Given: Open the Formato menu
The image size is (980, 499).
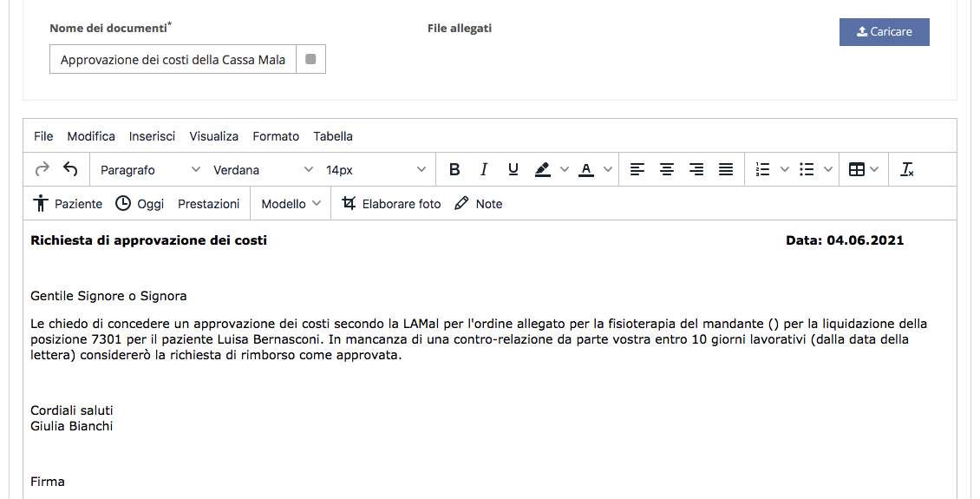Looking at the screenshot, I should tap(276, 136).
